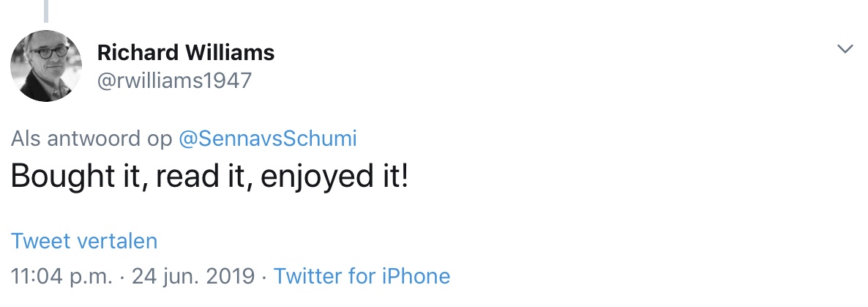
Task: Click the surname "Williams" in header
Action: [x=233, y=53]
